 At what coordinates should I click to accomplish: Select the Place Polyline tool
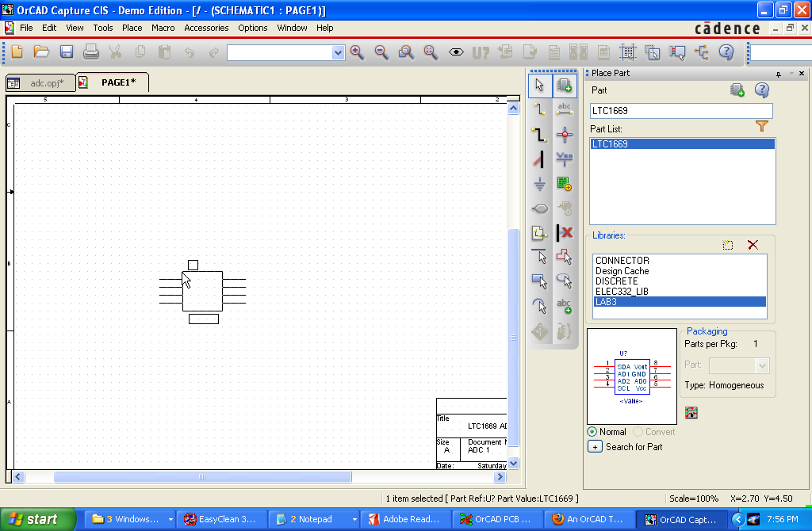[x=565, y=258]
